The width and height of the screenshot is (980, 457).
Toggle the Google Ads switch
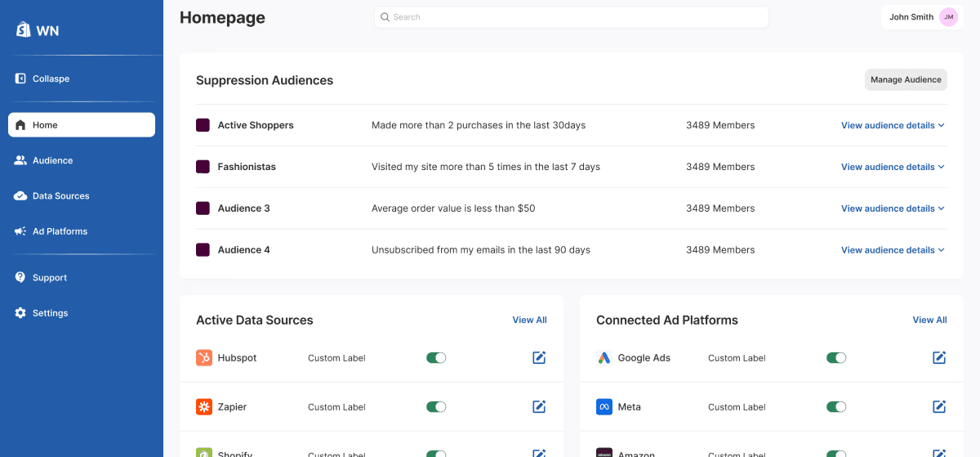[x=836, y=358]
